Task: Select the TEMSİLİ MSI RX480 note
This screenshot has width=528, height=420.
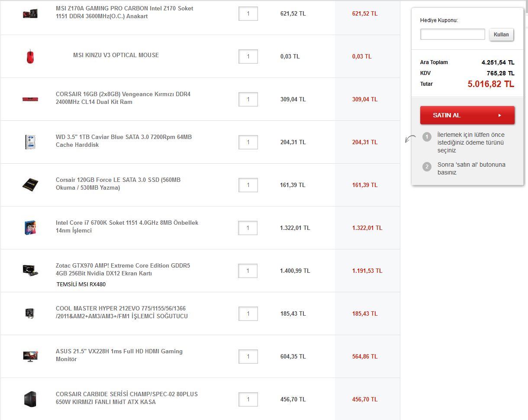Action: point(81,284)
